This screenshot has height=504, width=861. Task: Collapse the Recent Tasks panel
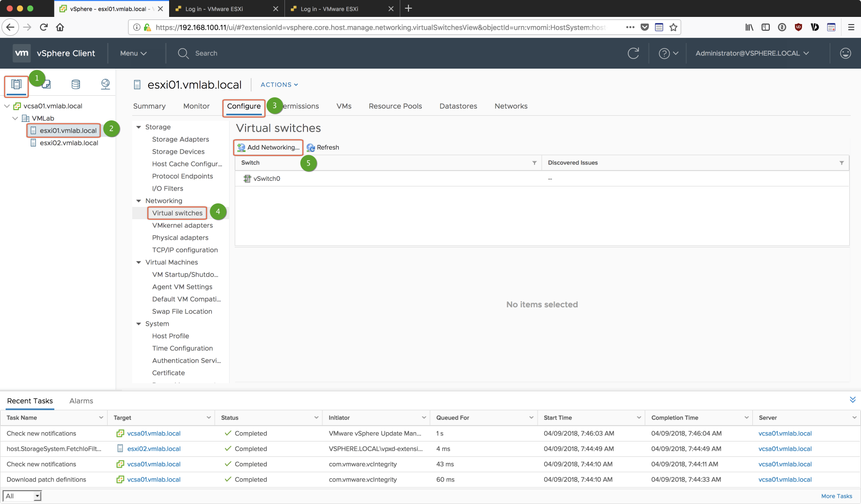(852, 400)
